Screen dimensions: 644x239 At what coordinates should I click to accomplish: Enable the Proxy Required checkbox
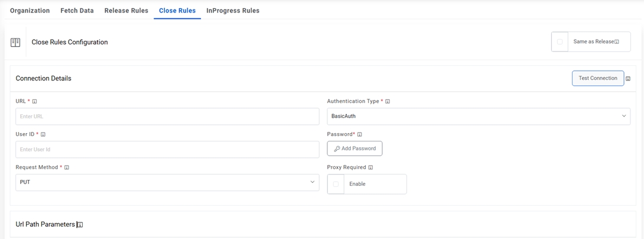[x=336, y=184]
